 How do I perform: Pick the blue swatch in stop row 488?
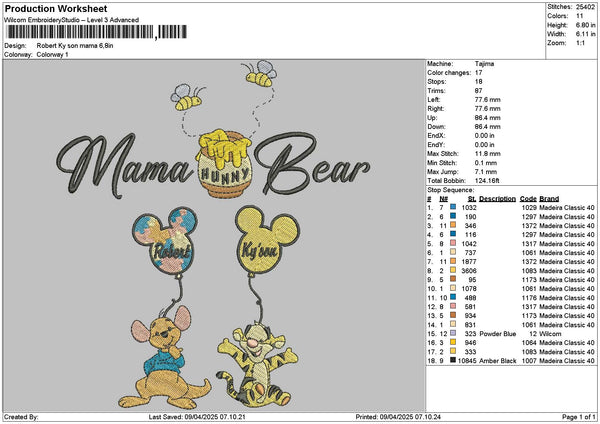pyautogui.click(x=453, y=297)
